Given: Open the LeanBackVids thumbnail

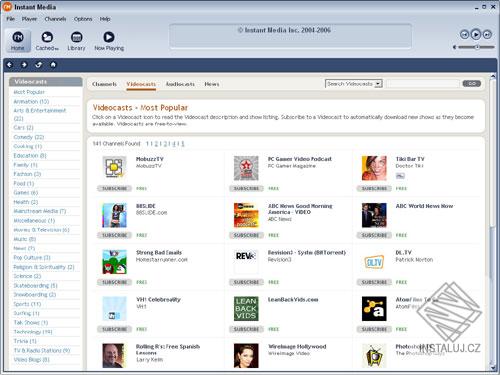Looking at the screenshot, I should (246, 309).
